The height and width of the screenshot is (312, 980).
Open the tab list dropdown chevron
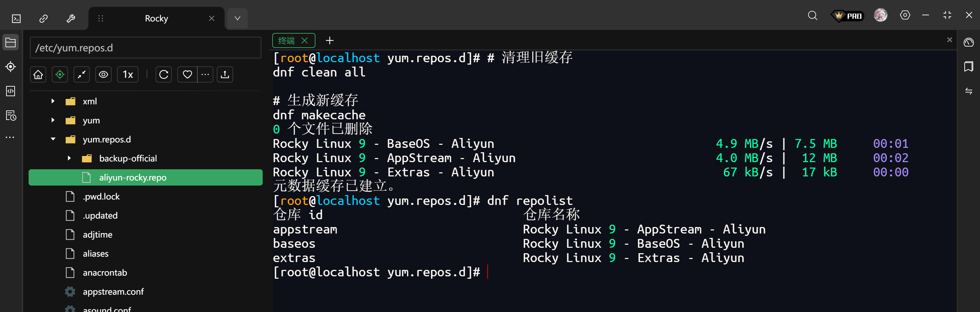coord(237,18)
